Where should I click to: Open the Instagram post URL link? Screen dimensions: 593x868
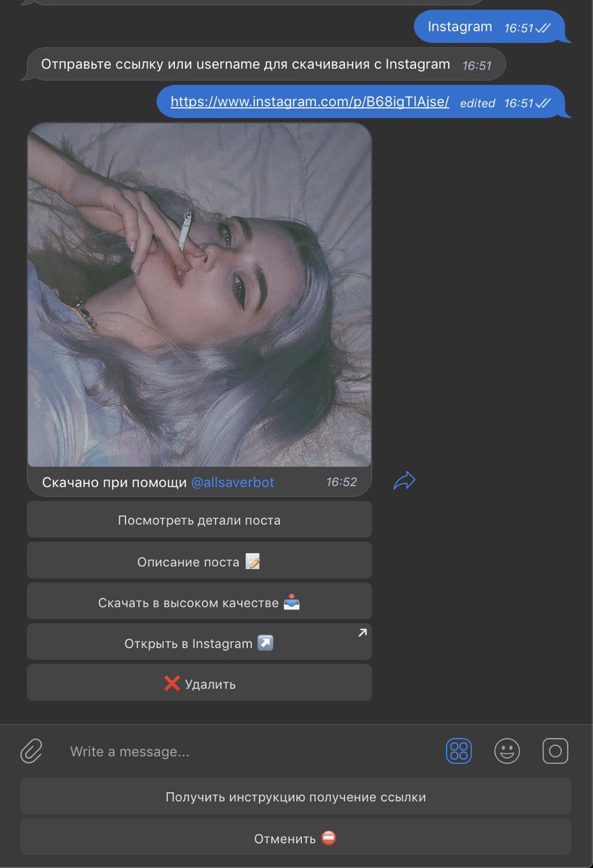coord(310,102)
